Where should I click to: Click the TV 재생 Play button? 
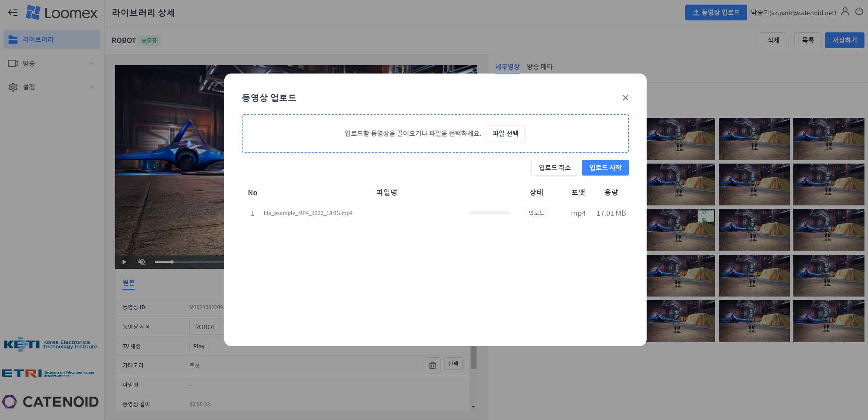point(199,346)
